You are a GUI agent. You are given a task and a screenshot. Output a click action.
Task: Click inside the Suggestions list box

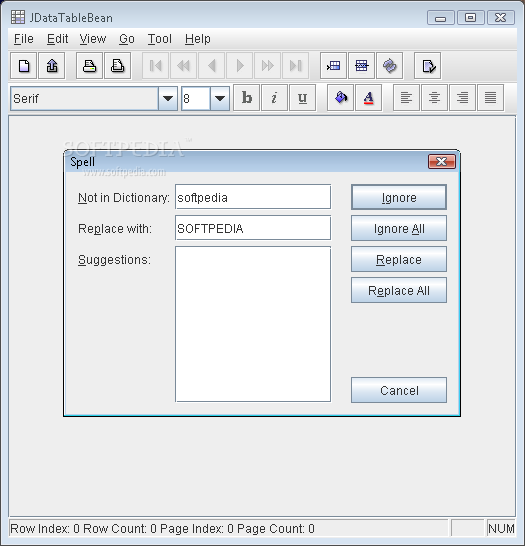click(x=253, y=324)
